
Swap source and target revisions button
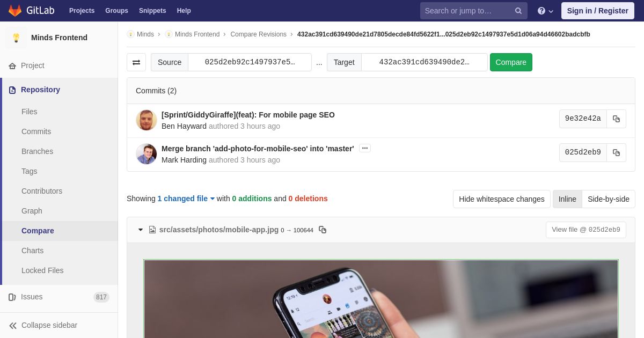click(x=136, y=62)
